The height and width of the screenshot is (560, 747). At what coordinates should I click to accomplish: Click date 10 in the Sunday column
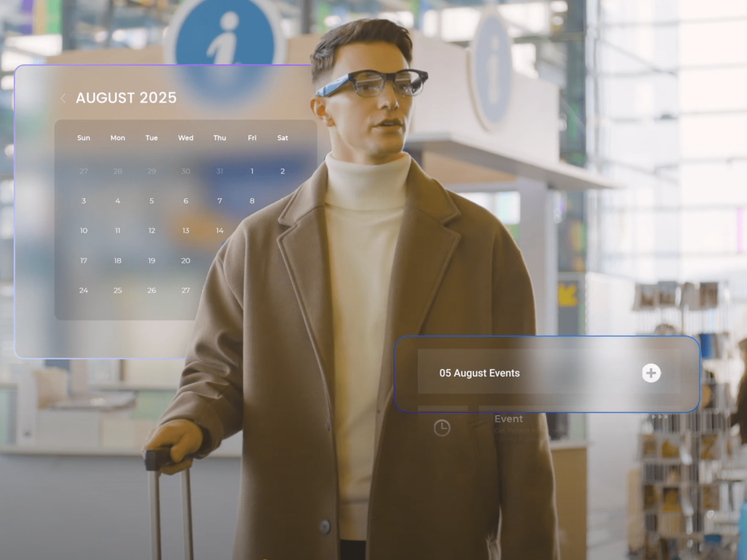tap(84, 230)
